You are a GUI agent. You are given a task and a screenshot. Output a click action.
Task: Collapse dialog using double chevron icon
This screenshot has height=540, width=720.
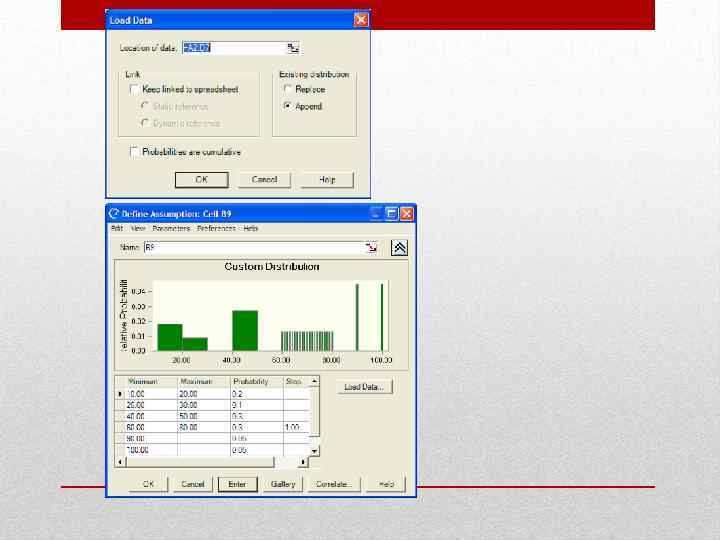399,248
